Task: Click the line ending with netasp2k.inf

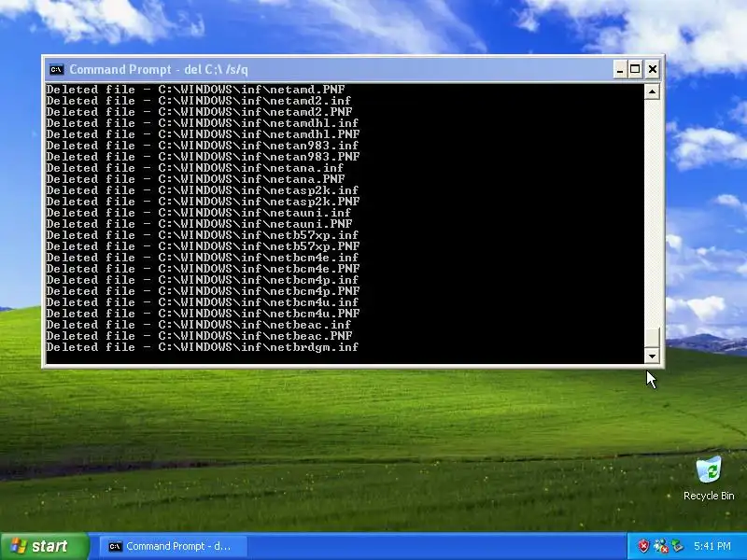Action: 203,190
